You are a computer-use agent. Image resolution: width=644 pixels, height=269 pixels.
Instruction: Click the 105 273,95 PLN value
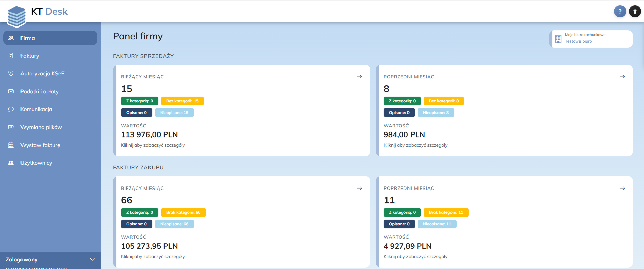(x=149, y=246)
